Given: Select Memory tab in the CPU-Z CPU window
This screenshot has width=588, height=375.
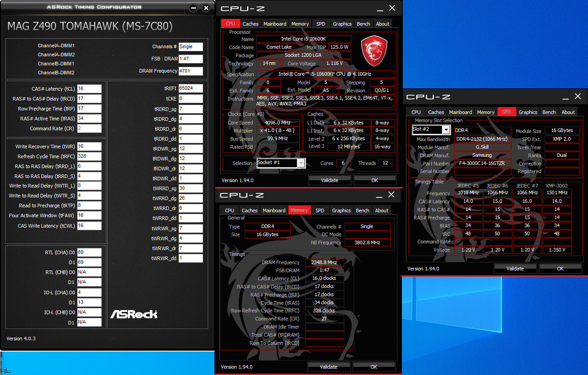Looking at the screenshot, I should point(300,24).
